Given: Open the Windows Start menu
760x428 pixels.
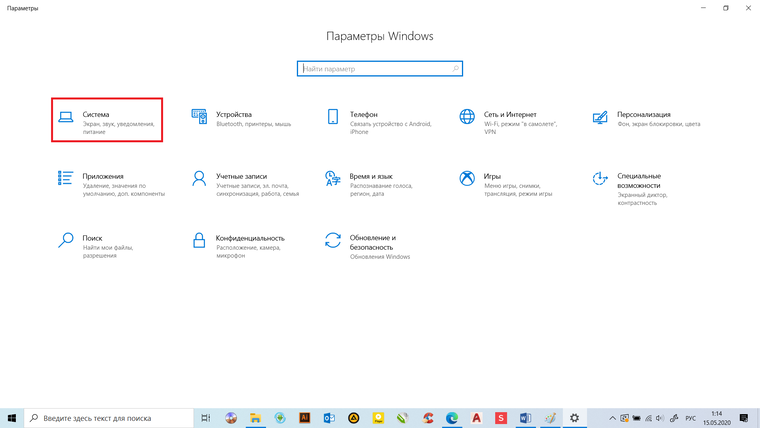Looking at the screenshot, I should [x=12, y=418].
